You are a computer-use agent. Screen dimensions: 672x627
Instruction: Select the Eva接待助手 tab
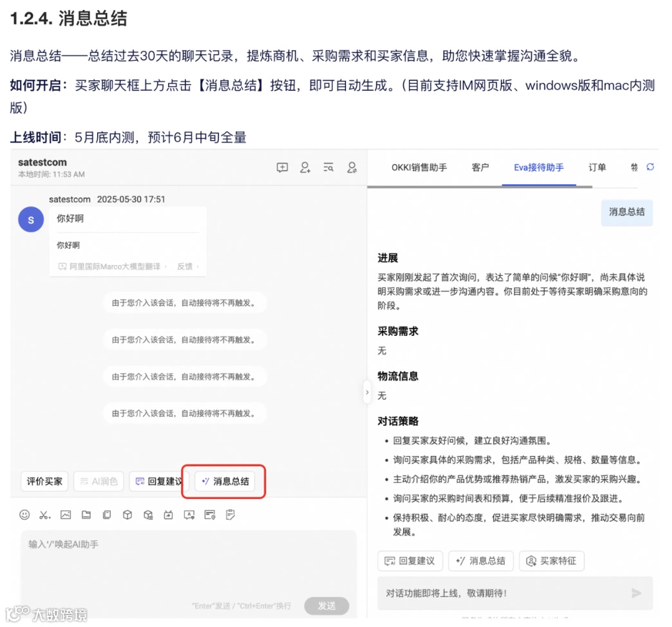pos(539,167)
